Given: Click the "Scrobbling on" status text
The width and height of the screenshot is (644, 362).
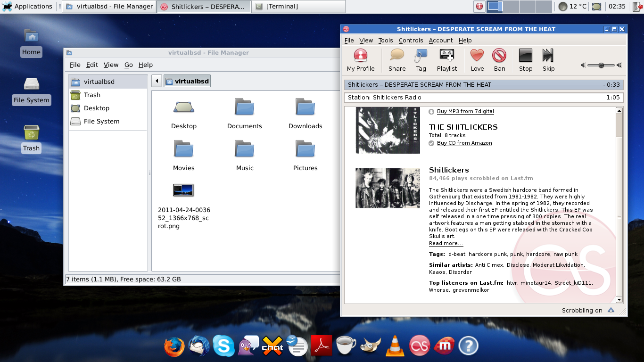Looking at the screenshot, I should tap(582, 311).
